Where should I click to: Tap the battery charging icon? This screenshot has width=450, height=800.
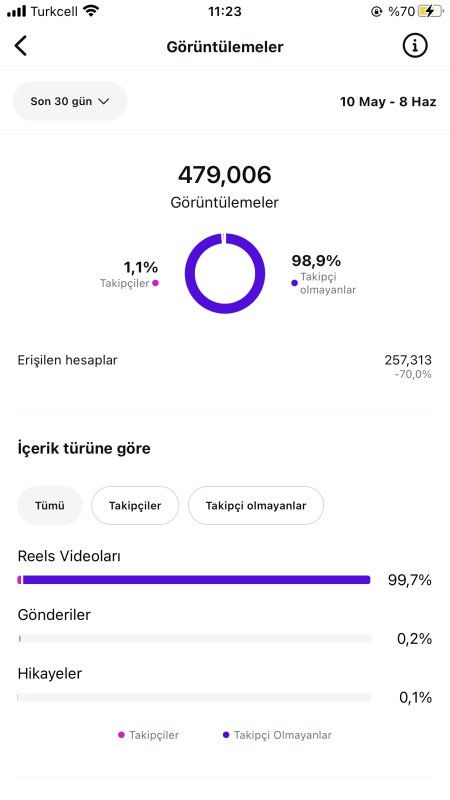tap(430, 11)
